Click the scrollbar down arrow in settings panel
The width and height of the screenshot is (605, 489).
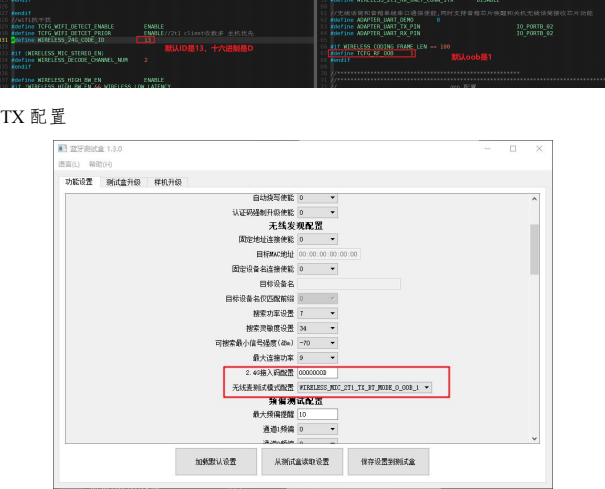(x=534, y=438)
